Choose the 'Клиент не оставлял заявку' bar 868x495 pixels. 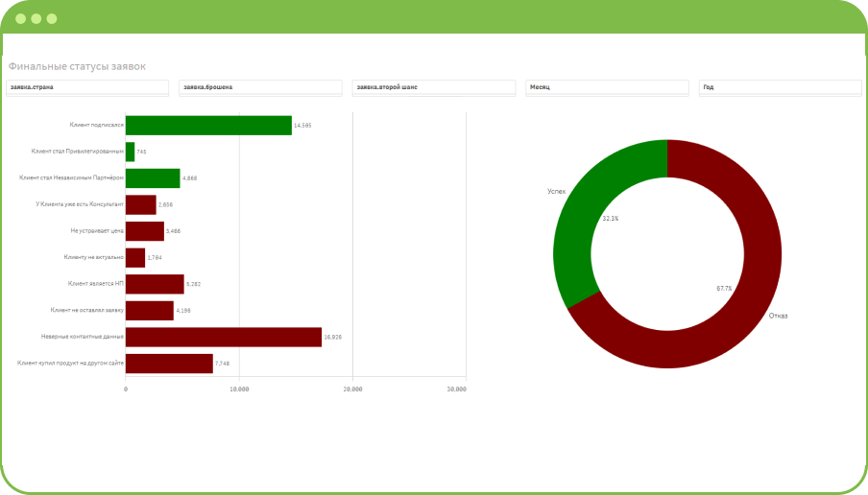150,311
